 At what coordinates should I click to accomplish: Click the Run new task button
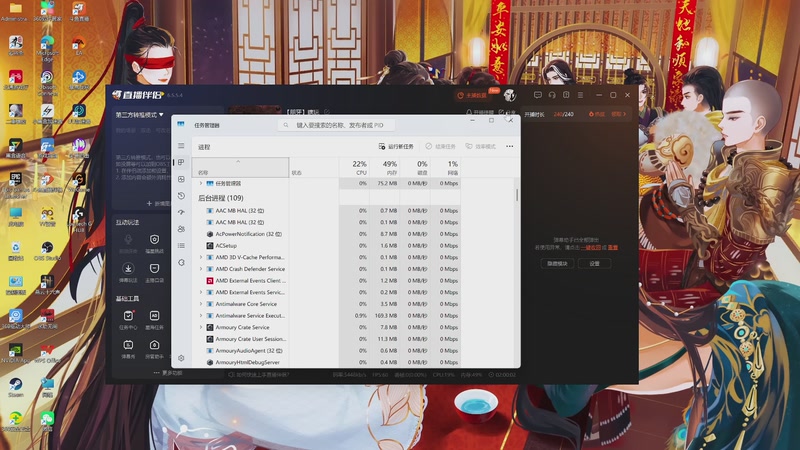point(396,146)
